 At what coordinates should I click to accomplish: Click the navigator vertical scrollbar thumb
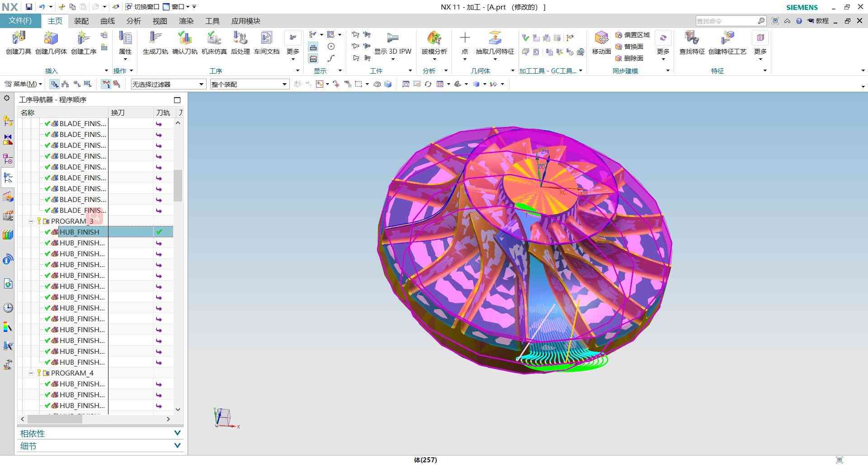point(178,185)
